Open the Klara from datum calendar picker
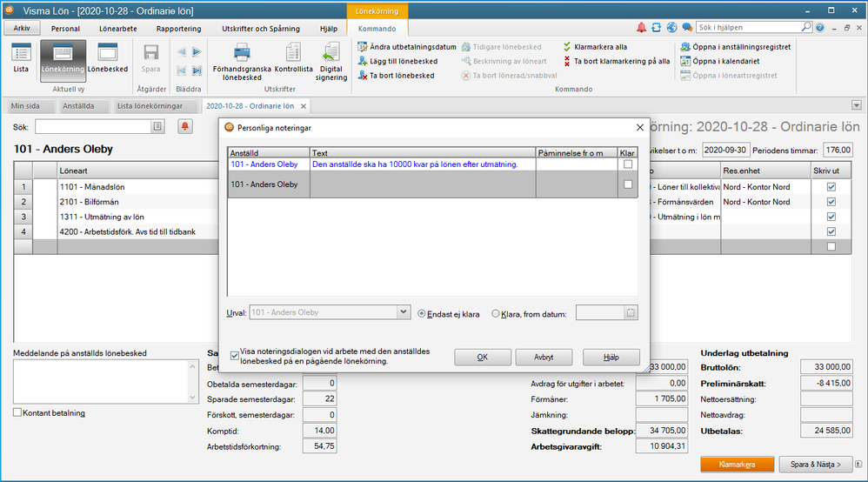868x482 pixels. (x=631, y=312)
